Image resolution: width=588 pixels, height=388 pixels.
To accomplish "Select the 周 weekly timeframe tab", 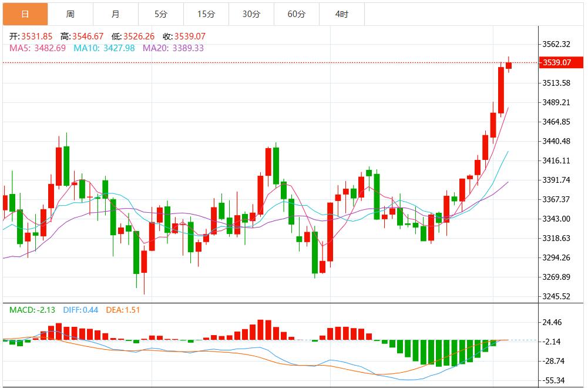I will click(x=70, y=14).
